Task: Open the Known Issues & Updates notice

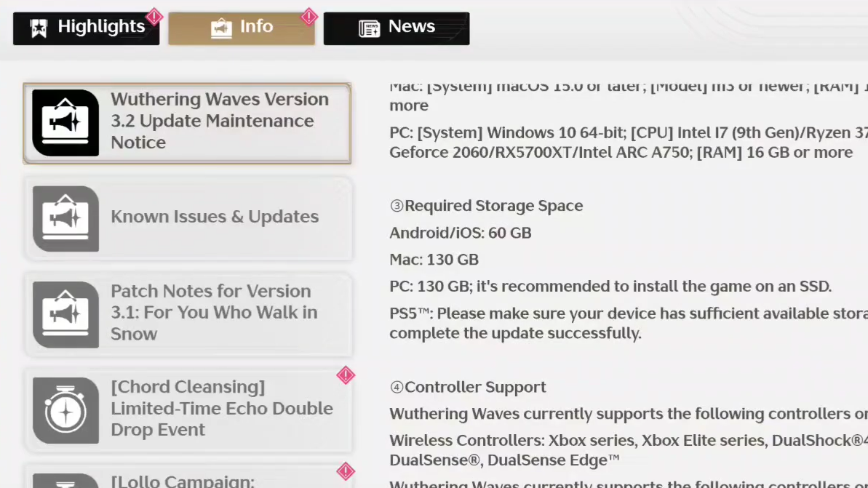Action: coord(214,217)
